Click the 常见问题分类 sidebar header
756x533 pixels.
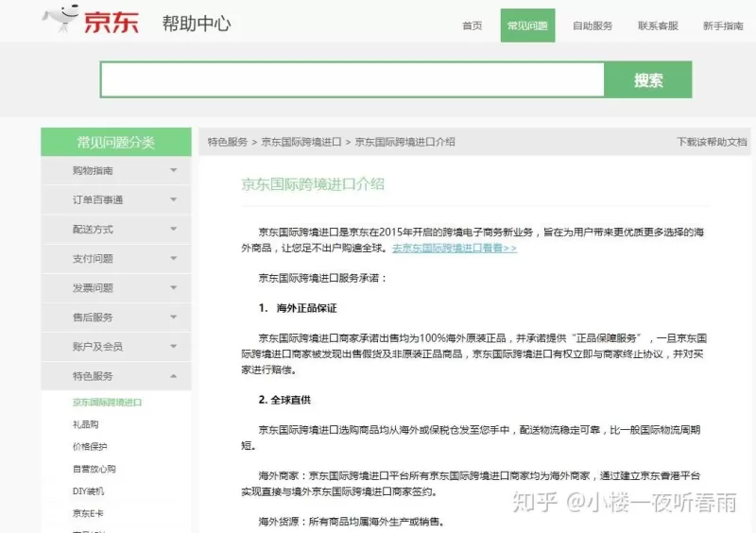coord(115,142)
